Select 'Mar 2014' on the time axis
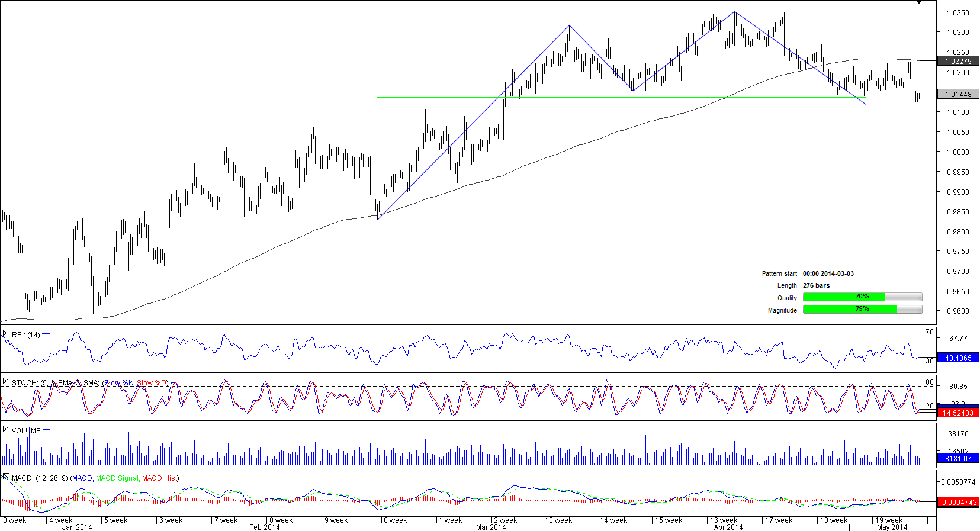The width and height of the screenshot is (980, 531). 491,527
